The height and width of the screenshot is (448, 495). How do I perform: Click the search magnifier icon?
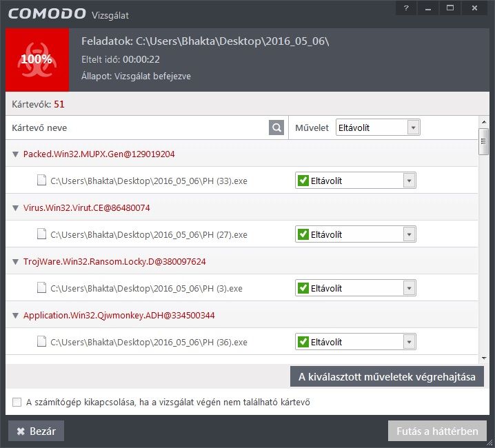[x=276, y=128]
